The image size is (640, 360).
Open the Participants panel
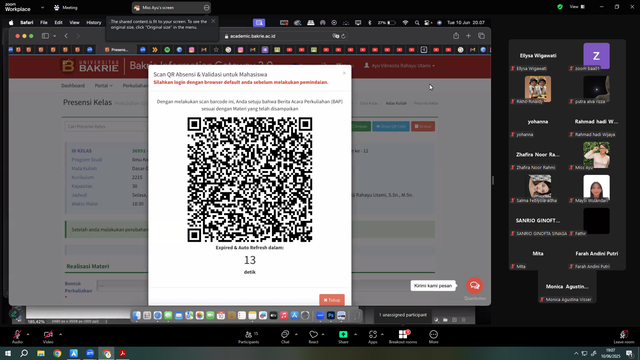coord(249,336)
